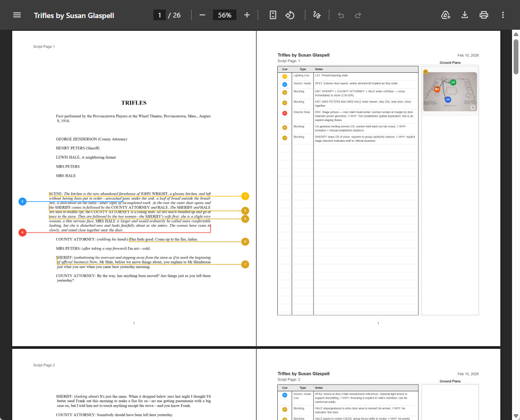
Task: Zoom in on the document
Action: (246, 15)
